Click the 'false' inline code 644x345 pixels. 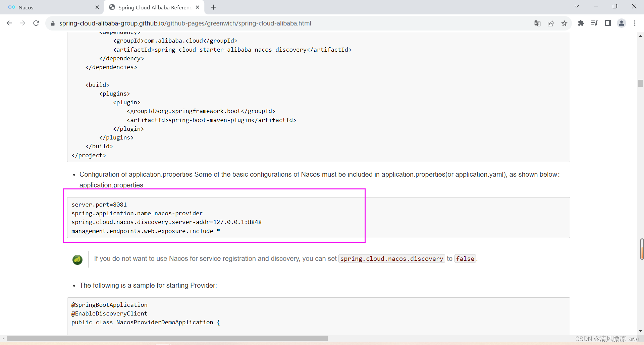point(465,258)
